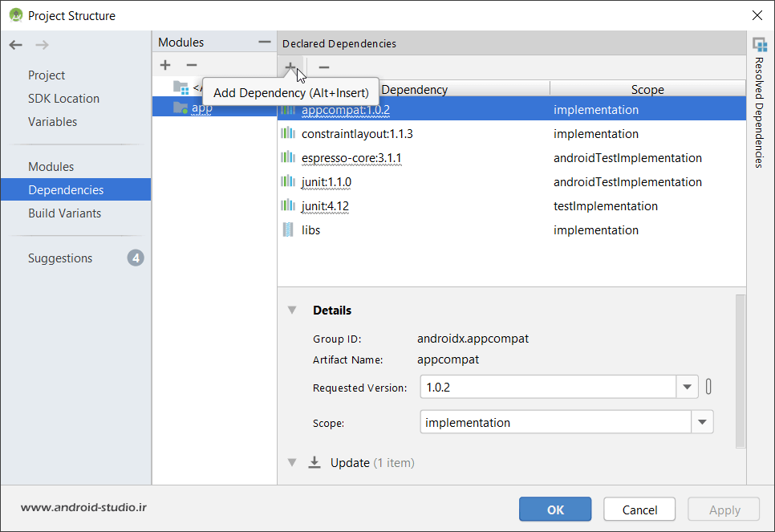Click library icon beside junit:4.12

[288, 205]
